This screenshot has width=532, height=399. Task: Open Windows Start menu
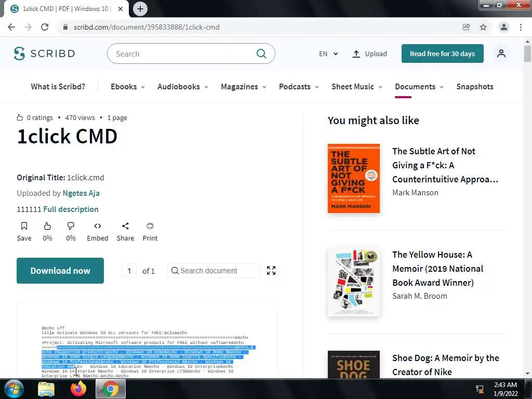click(14, 389)
